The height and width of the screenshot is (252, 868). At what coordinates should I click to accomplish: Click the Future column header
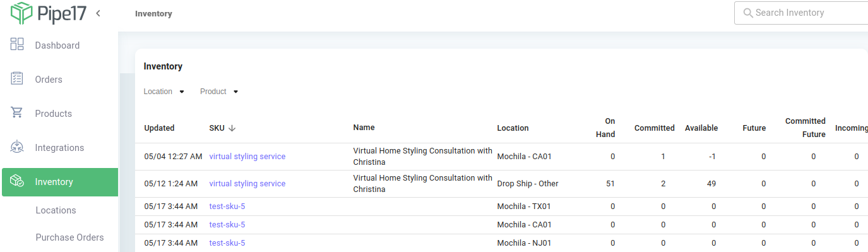754,128
